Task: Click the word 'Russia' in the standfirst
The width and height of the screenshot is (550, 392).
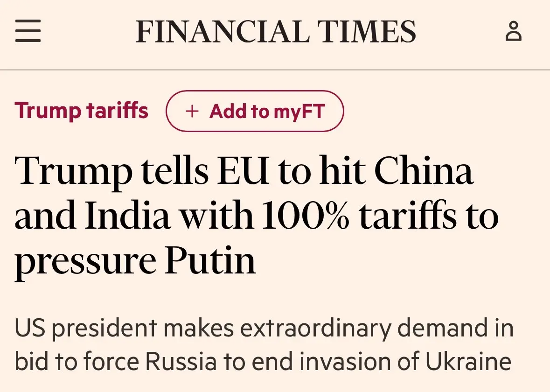Action: click(181, 361)
